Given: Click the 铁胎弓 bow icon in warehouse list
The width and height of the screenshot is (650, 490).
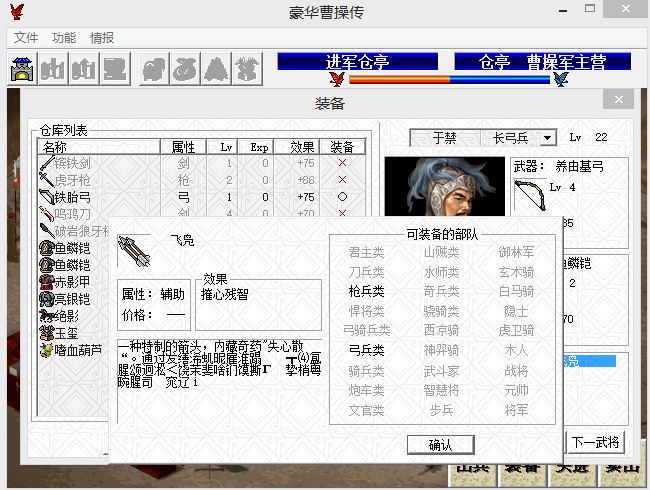Looking at the screenshot, I should point(46,197).
